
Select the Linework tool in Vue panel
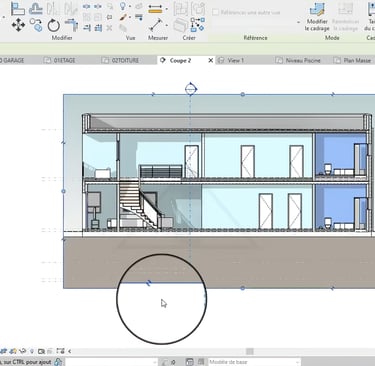coord(139,17)
